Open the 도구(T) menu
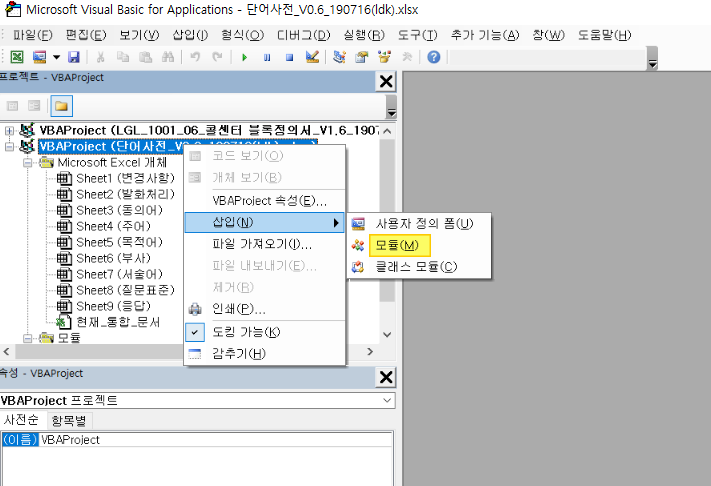Screen dimensions: 711x486 pyautogui.click(x=418, y=35)
